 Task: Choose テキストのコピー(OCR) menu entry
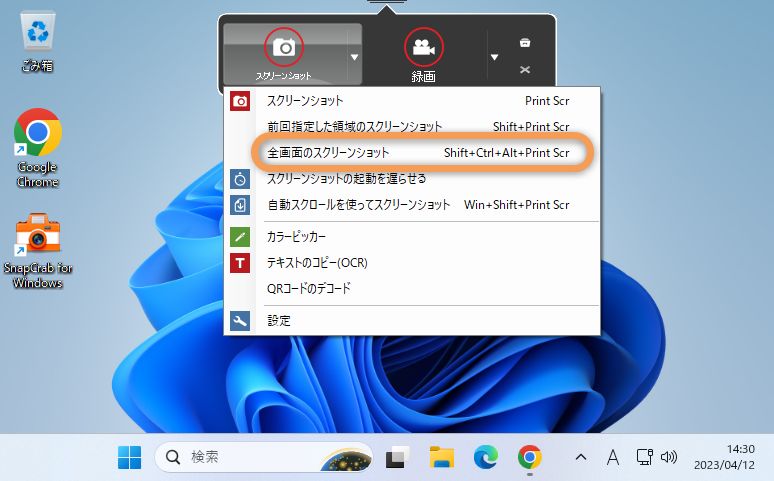click(412, 263)
